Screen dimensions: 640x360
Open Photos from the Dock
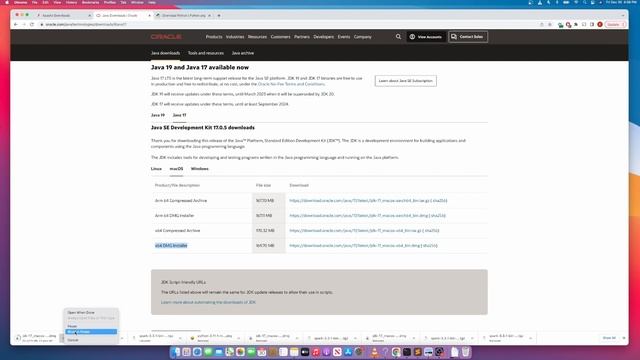click(240, 351)
